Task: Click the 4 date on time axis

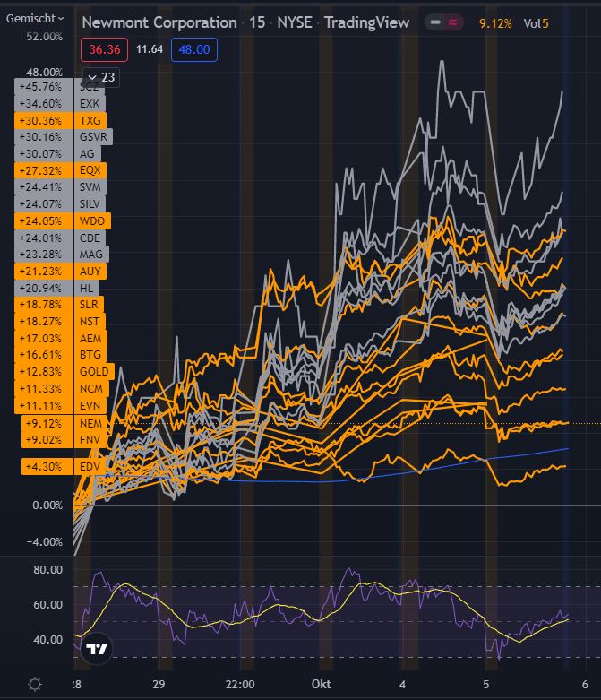Action: click(402, 684)
